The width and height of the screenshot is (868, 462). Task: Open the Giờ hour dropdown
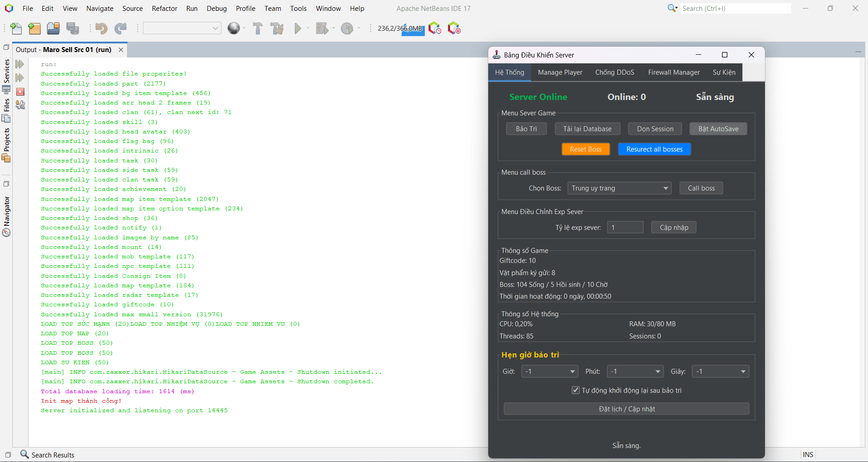[550, 372]
